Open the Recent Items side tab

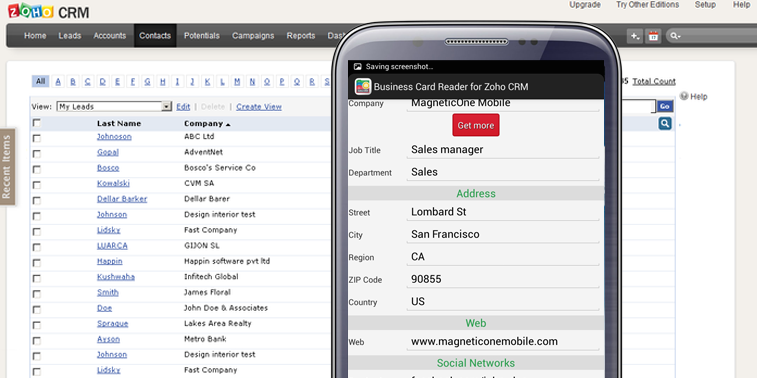[x=7, y=167]
